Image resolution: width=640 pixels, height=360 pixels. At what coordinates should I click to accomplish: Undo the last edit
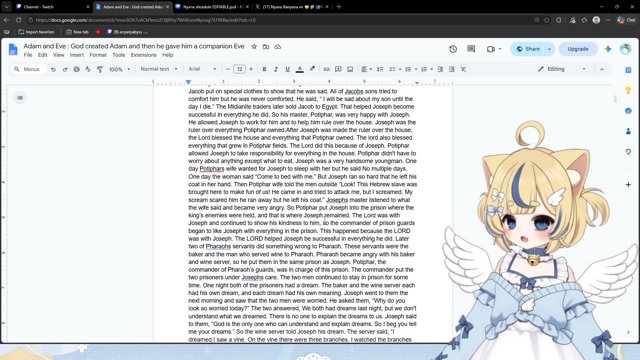click(x=53, y=69)
